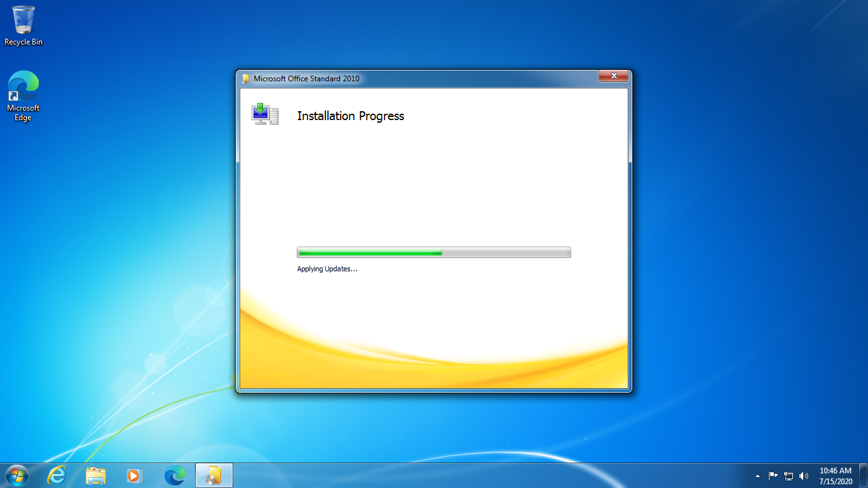
Task: Select the Office setup taskbar button
Action: click(x=214, y=475)
